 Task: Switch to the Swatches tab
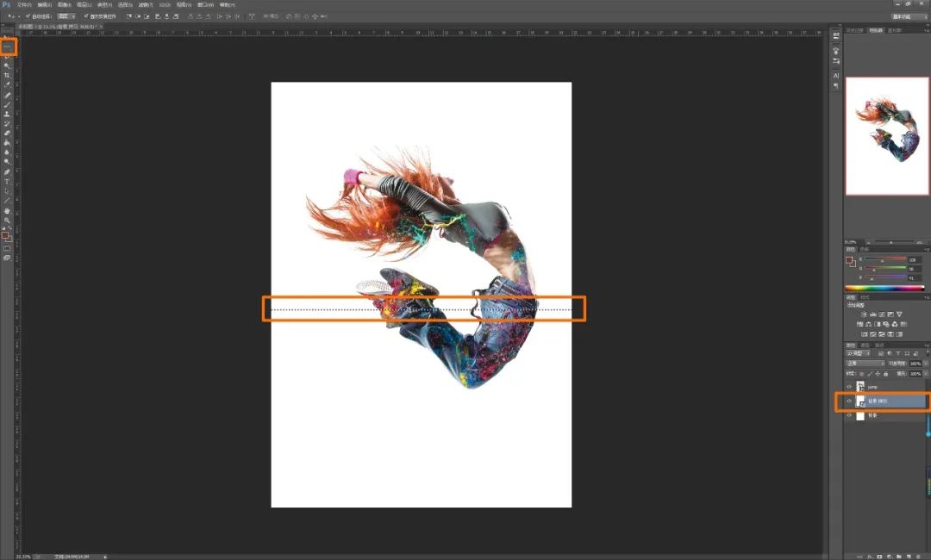(x=865, y=249)
